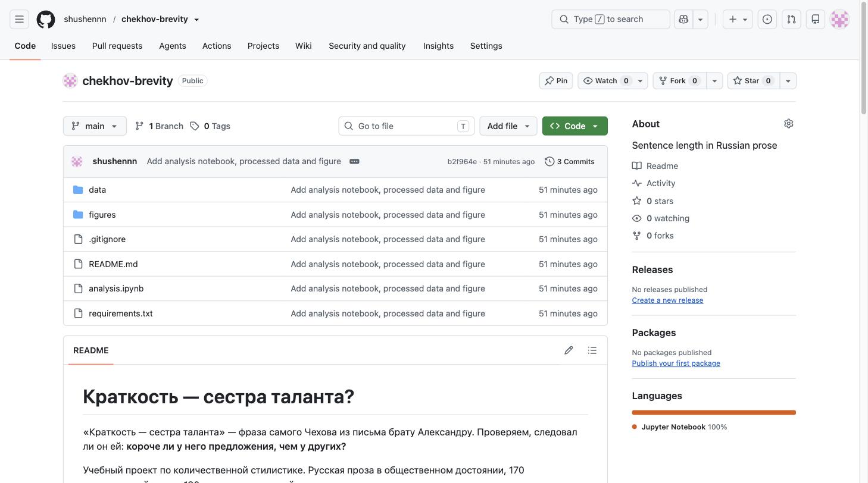Open shushennn profile in breadcrumb
The width and height of the screenshot is (868, 483).
(85, 19)
